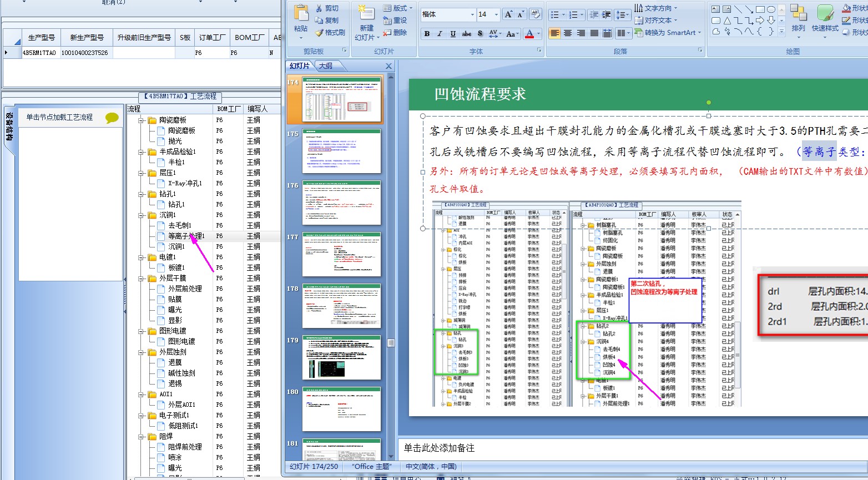The height and width of the screenshot is (480, 868).
Task: Open the font name dropdown (楷体)
Action: 473,14
